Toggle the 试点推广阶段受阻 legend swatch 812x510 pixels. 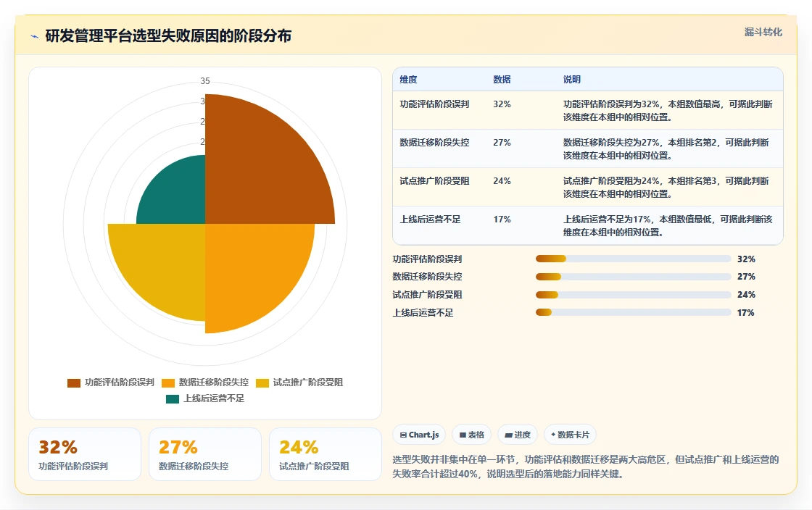click(x=262, y=382)
